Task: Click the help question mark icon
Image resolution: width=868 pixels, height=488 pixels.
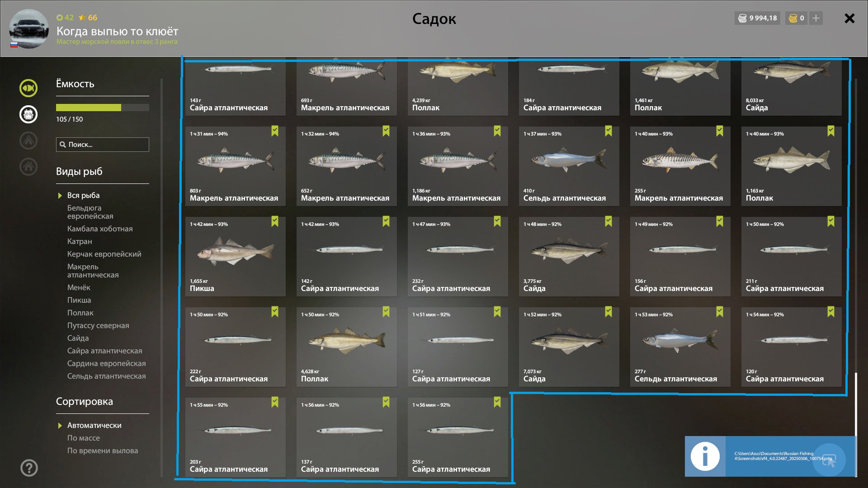Action: [29, 468]
